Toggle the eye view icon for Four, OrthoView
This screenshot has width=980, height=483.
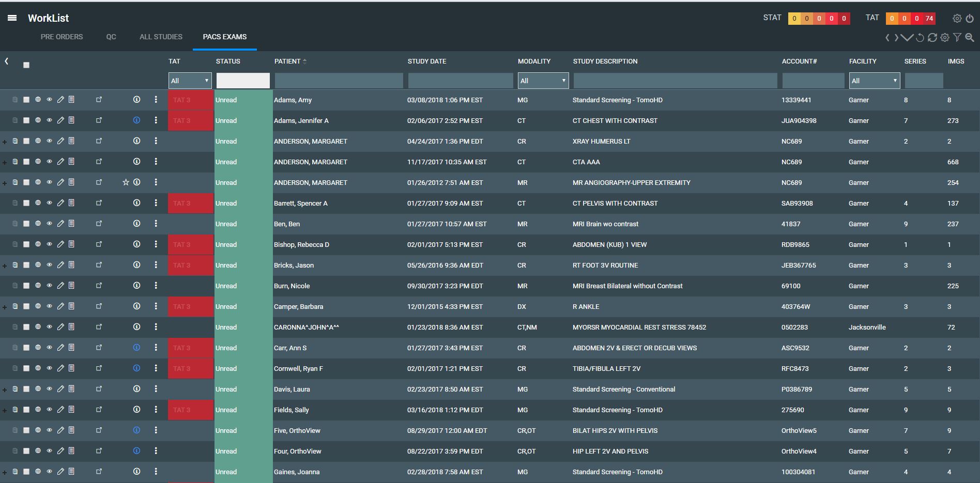pyautogui.click(x=49, y=451)
